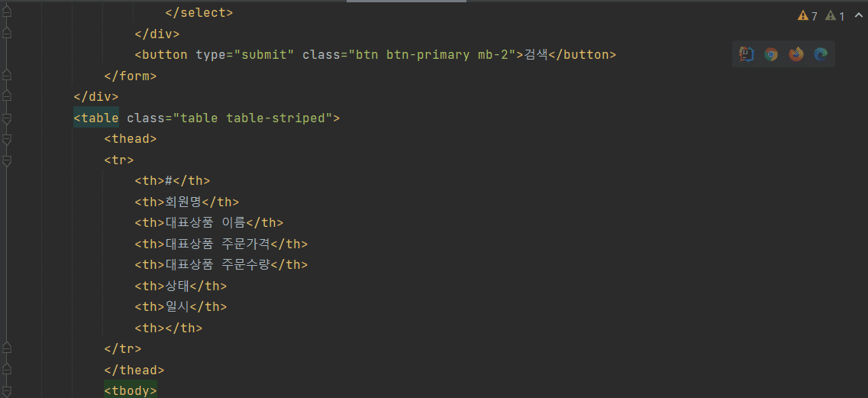Jump to previous highlighted error arrow
The height and width of the screenshot is (398, 868).
857,16
